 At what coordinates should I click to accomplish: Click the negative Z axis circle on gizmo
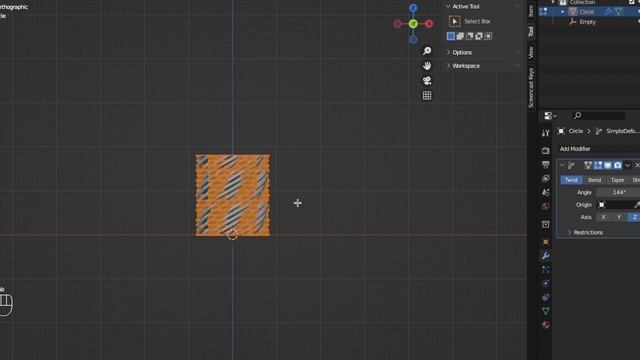[413, 40]
